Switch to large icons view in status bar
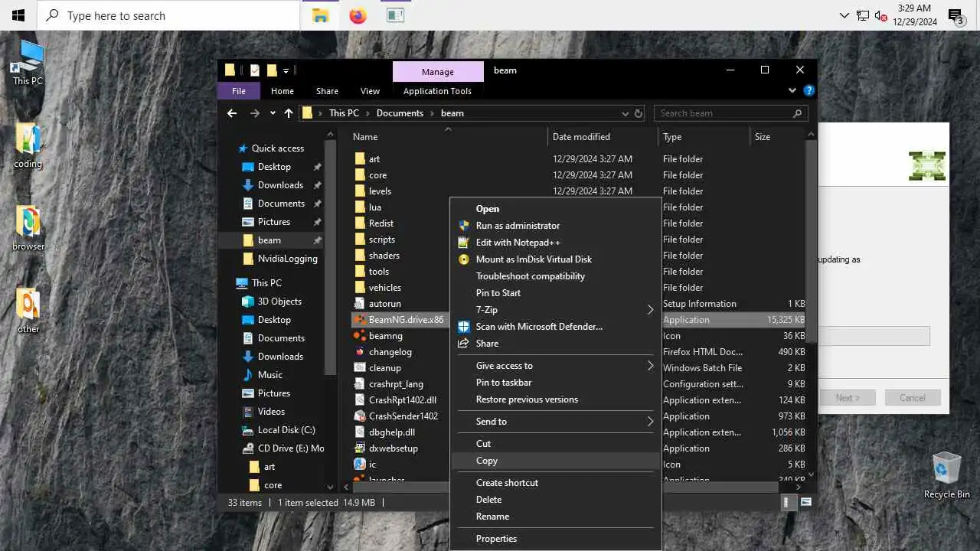 (x=805, y=503)
